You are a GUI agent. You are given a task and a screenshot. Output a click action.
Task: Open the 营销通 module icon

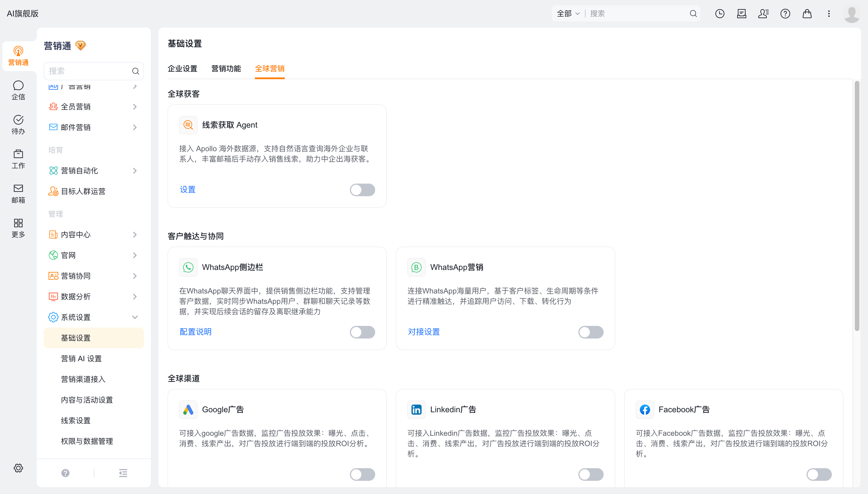click(x=18, y=56)
